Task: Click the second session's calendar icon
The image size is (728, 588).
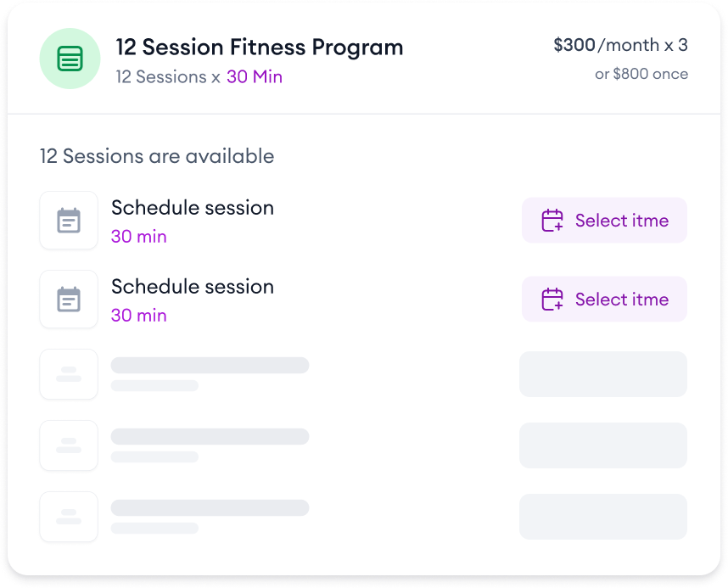Action: (69, 300)
